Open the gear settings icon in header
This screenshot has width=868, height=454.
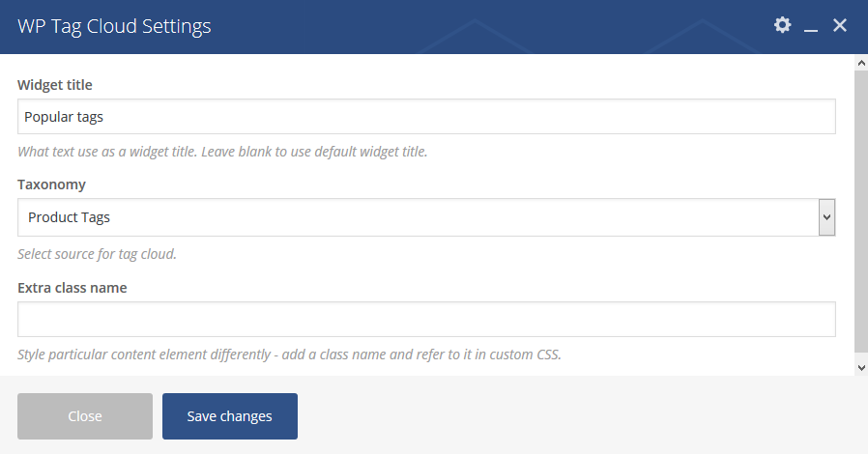782,25
